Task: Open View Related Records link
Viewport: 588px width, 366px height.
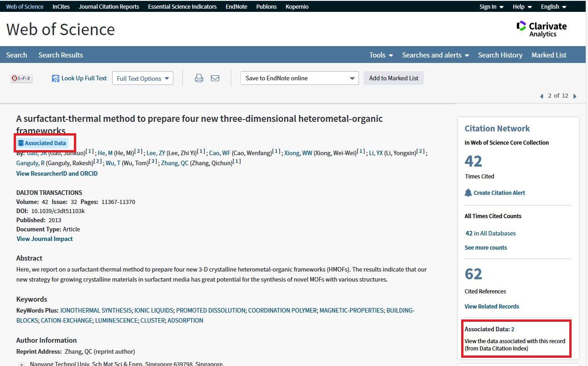Action: [492, 306]
